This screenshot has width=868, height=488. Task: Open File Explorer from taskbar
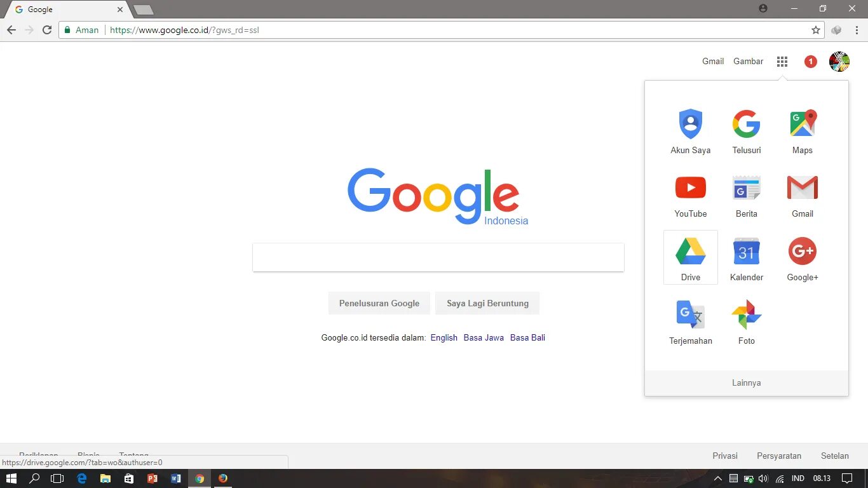105,478
